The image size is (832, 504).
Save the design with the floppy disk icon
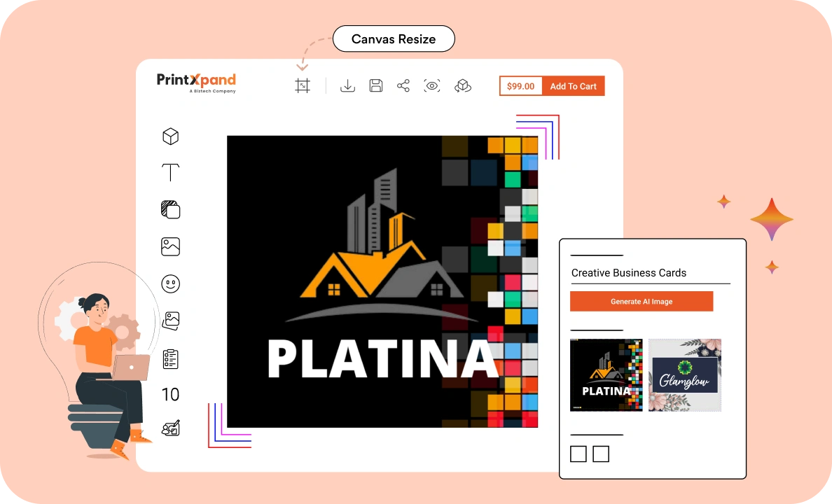tap(376, 86)
